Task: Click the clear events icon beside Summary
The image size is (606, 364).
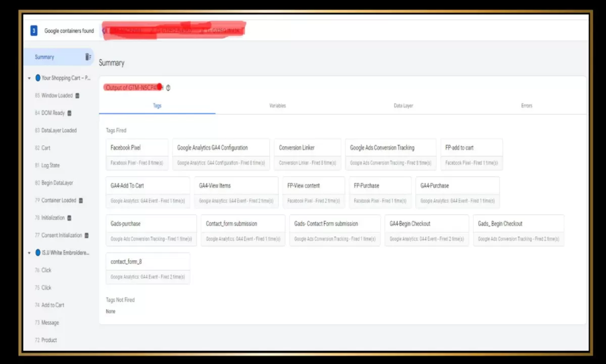Action: (x=88, y=57)
